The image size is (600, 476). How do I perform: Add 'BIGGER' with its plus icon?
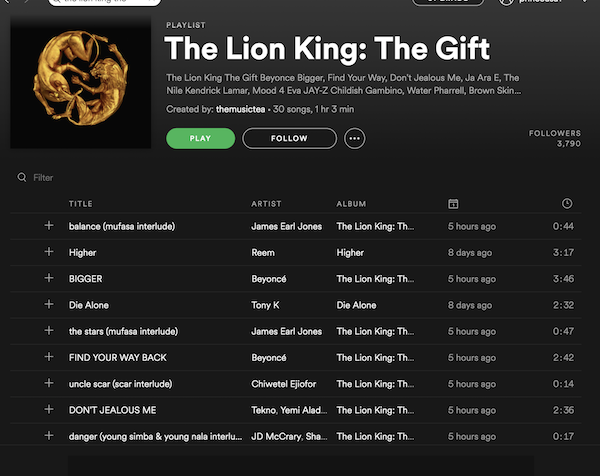(x=49, y=278)
